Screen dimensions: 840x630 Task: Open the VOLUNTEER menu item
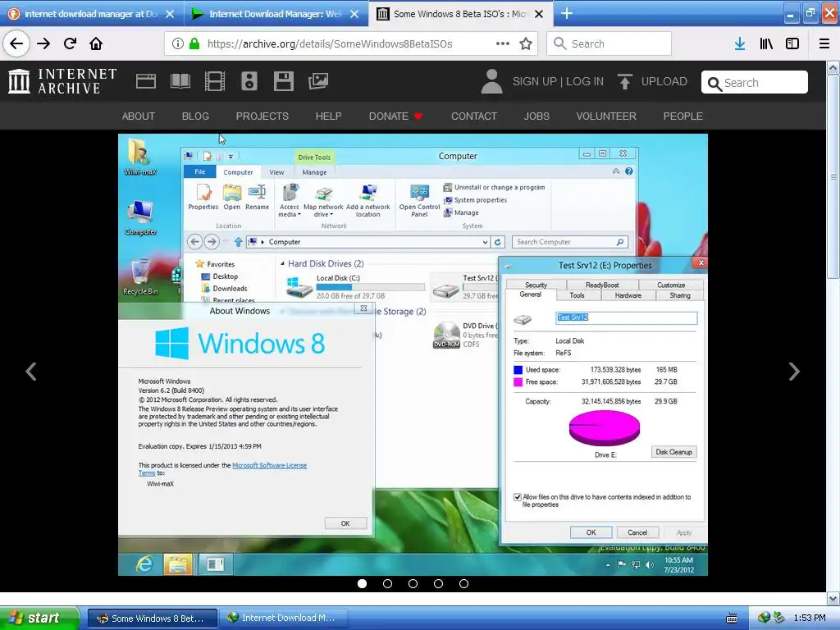pos(606,116)
